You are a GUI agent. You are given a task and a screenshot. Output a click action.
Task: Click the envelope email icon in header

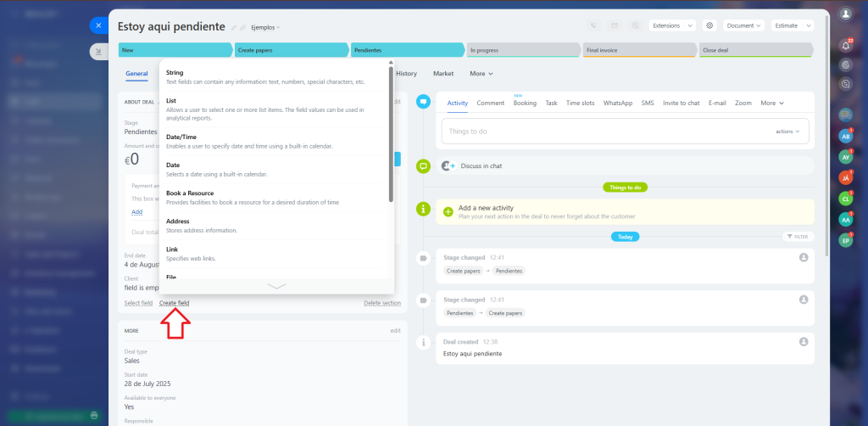click(x=614, y=25)
